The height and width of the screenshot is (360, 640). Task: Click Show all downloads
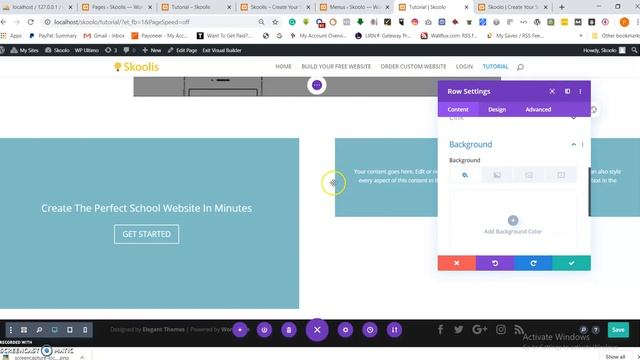[615, 357]
